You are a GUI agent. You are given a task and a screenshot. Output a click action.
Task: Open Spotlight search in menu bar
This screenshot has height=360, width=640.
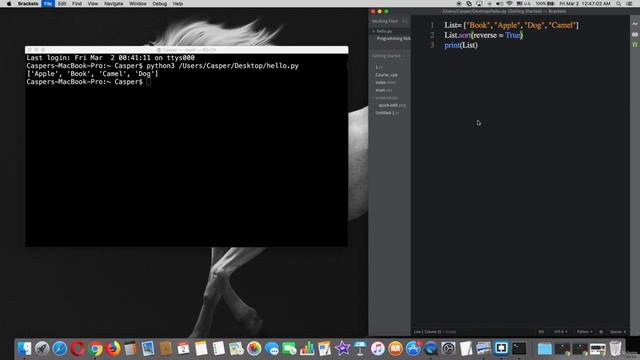tap(619, 4)
